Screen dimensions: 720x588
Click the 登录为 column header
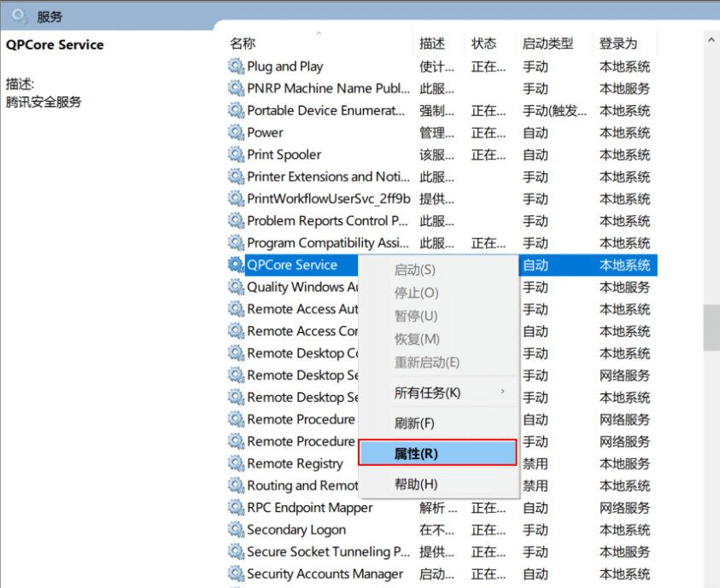pyautogui.click(x=618, y=44)
